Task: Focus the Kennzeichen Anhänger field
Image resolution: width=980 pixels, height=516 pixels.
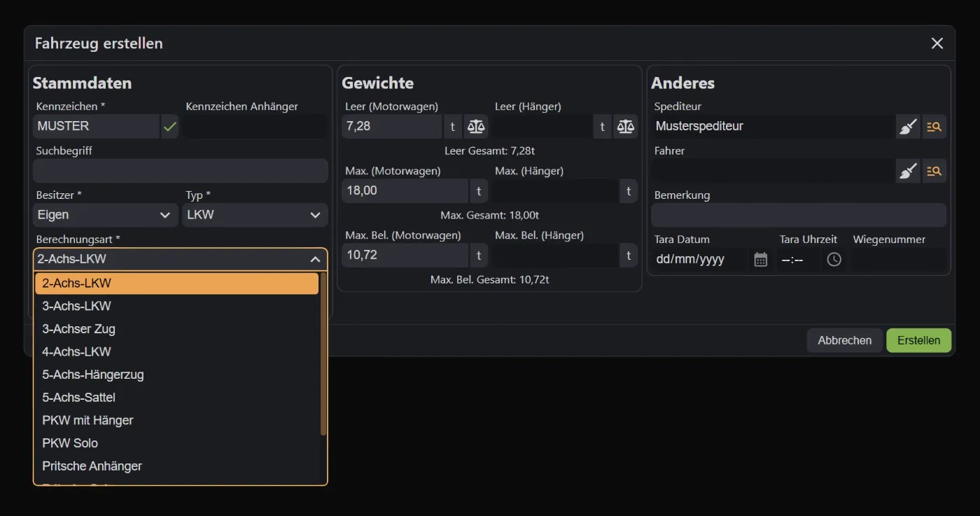Action: tap(255, 127)
